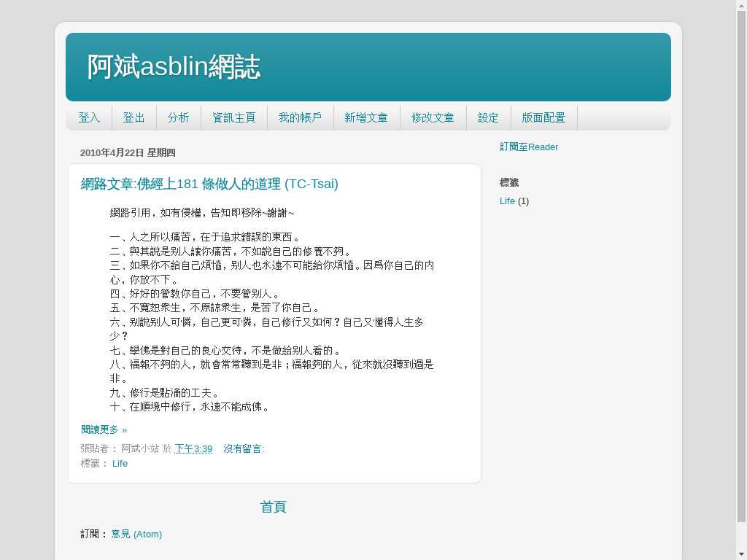
Task: Click the 登入 navigation tab
Action: coord(89,117)
